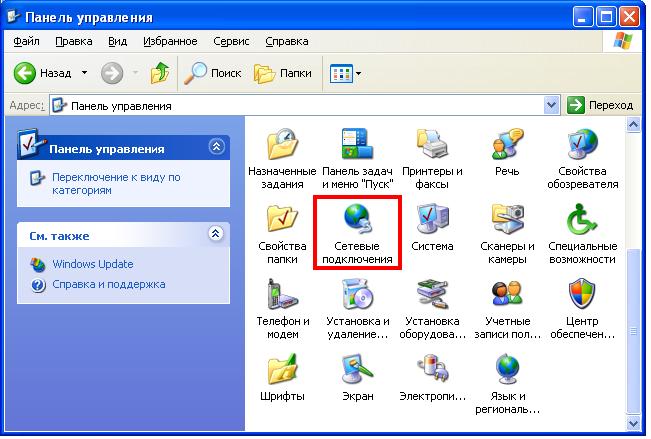Screen dimensions: 651x439
Task: Open the Назначенные задания icon
Action: click(282, 159)
